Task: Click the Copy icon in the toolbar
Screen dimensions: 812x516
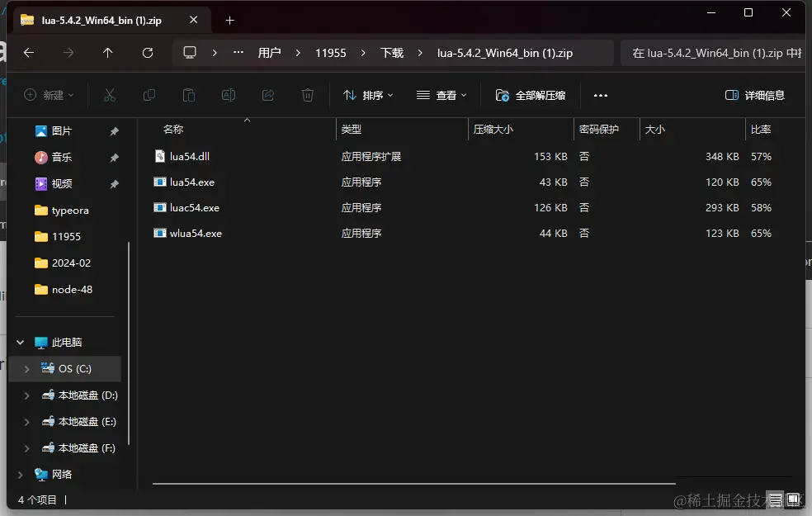Action: tap(149, 95)
